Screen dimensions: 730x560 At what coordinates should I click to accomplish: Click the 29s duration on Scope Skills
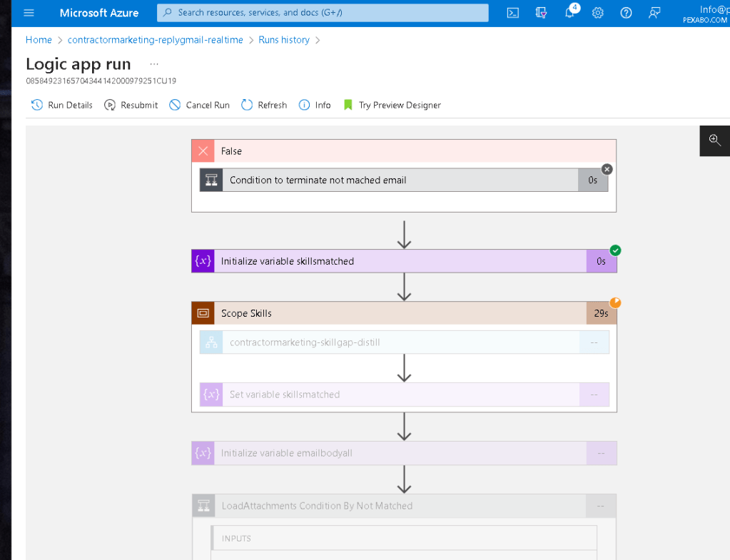601,313
